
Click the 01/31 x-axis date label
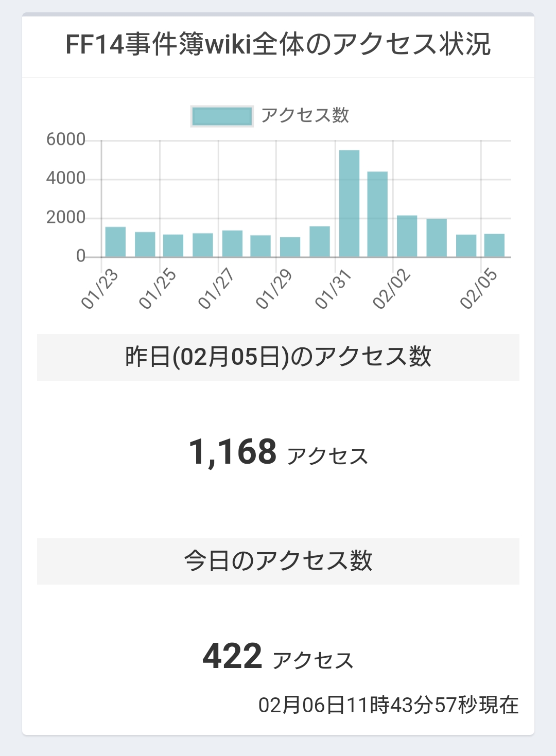pos(333,289)
